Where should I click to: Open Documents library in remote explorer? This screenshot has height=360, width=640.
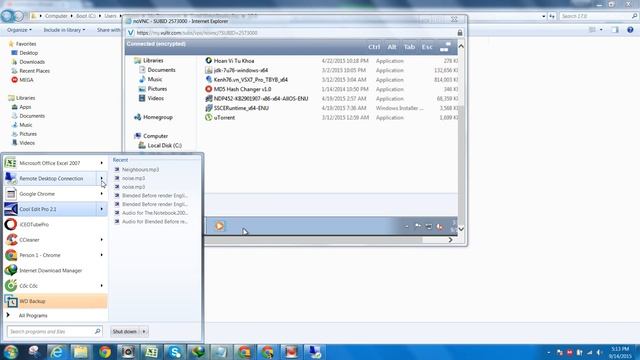(x=161, y=70)
